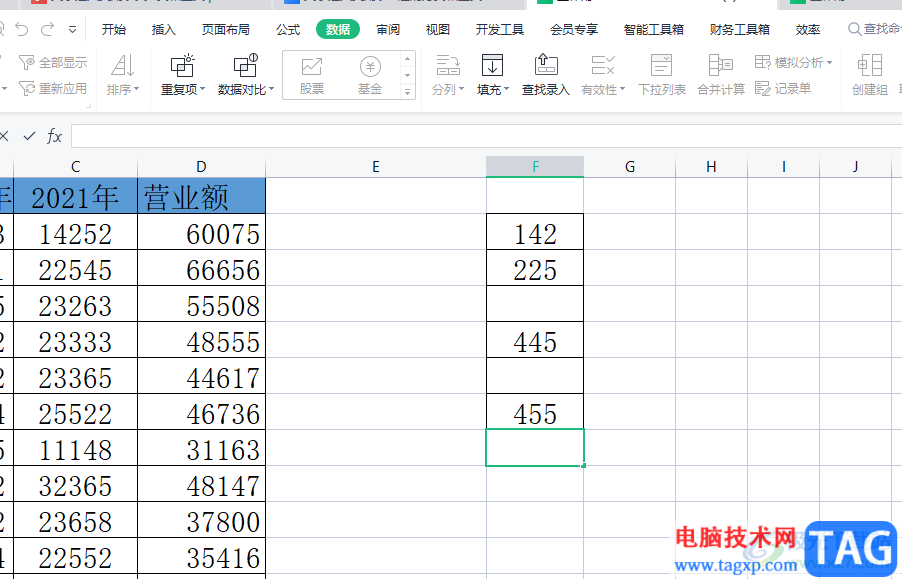Switch to the 页面布局 tab
The width and height of the screenshot is (902, 579).
pyautogui.click(x=226, y=29)
